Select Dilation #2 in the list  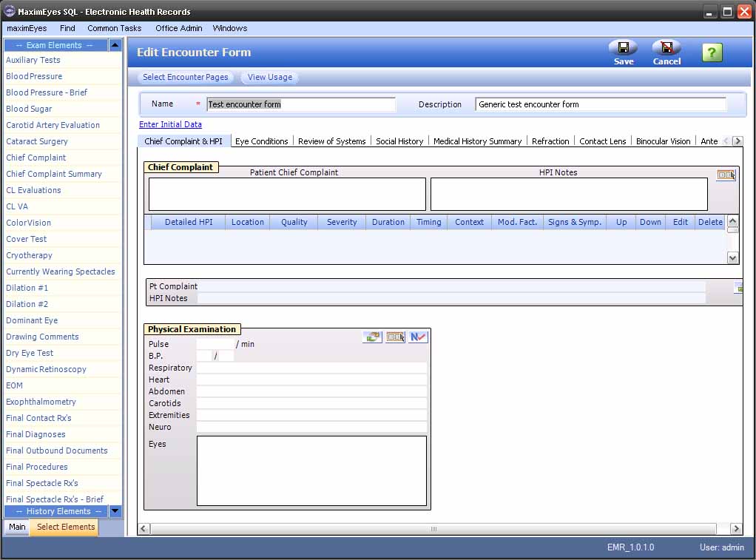(27, 304)
